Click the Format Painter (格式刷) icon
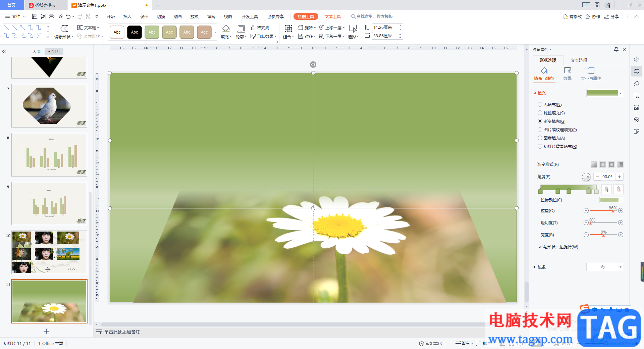This screenshot has height=349, width=644. pos(260,28)
